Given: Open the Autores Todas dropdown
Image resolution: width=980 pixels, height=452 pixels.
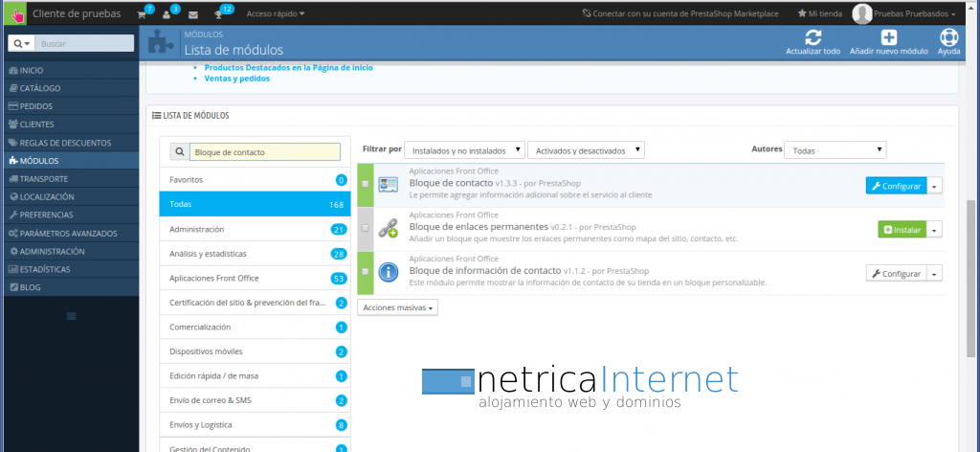Looking at the screenshot, I should pyautogui.click(x=835, y=150).
